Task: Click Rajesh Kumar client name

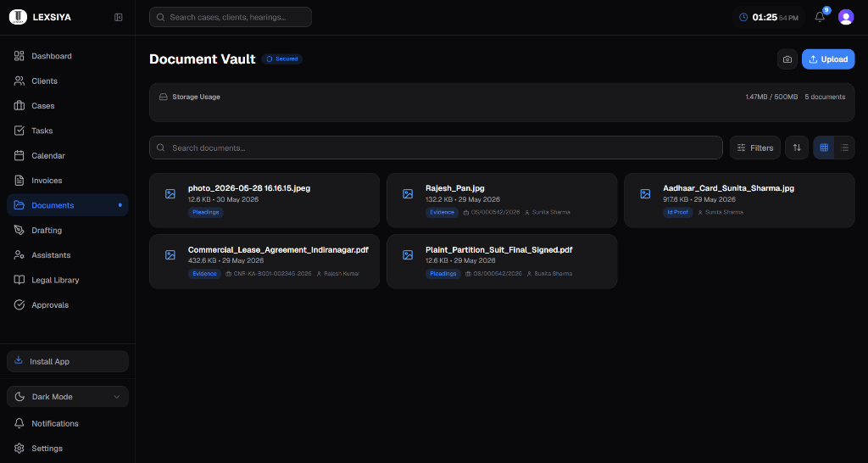Action: (x=342, y=274)
